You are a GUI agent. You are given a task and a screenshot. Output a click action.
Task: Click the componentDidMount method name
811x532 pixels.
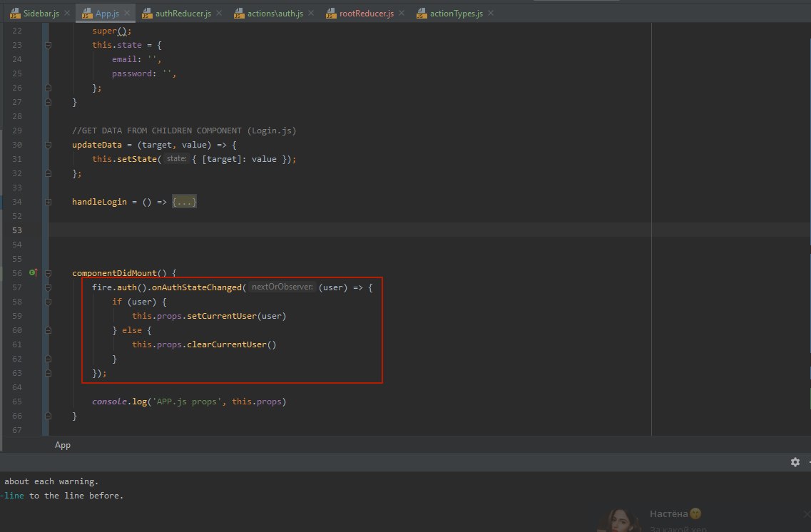114,273
